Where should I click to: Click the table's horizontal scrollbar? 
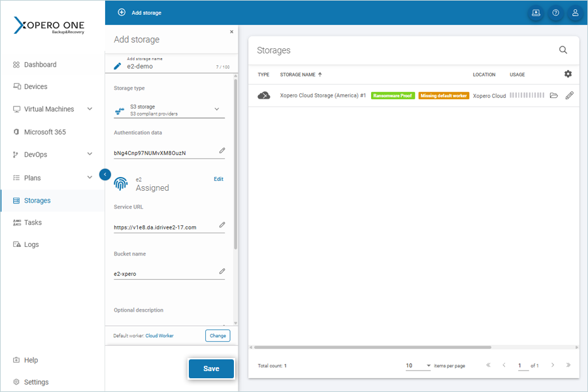click(x=372, y=348)
